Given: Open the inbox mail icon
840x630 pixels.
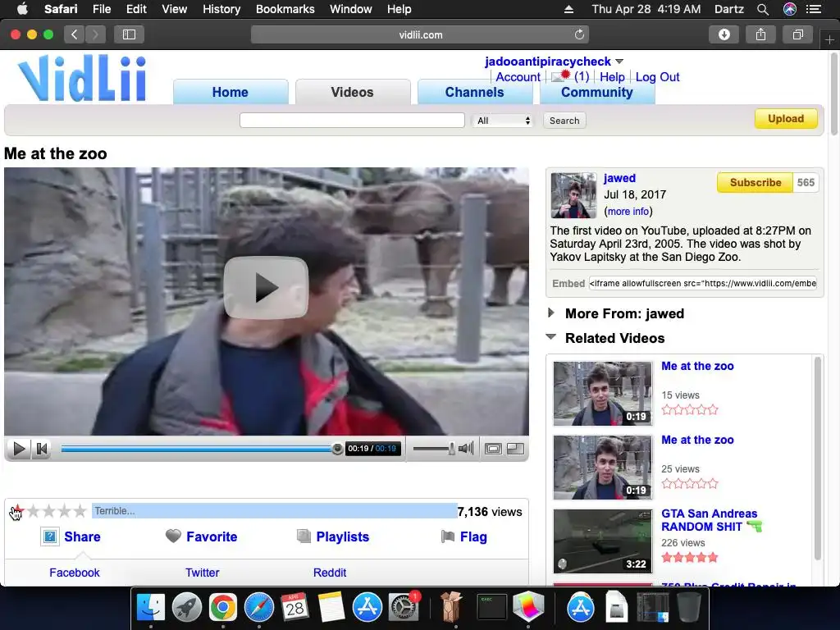Looking at the screenshot, I should (560, 76).
